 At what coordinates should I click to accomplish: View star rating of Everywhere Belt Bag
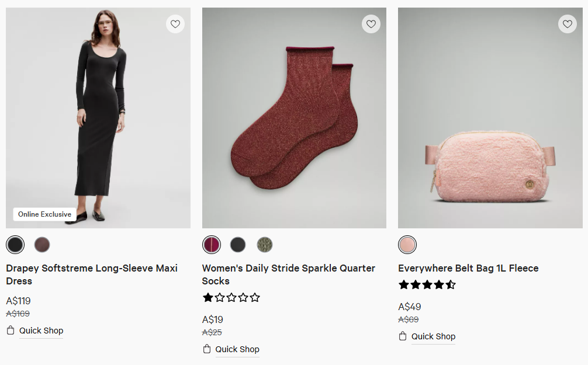coord(427,285)
